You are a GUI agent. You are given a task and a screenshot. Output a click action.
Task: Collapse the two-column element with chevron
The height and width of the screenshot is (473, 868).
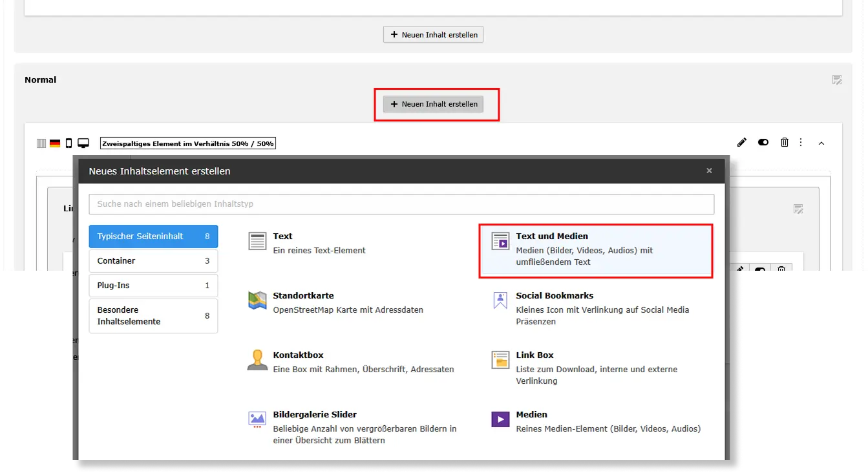coord(821,143)
